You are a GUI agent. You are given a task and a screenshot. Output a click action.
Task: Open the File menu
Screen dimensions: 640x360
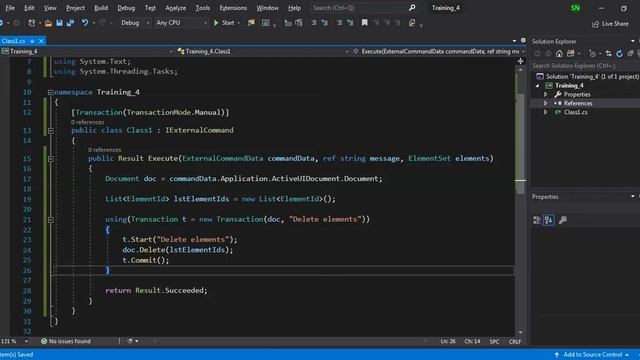click(x=10, y=8)
